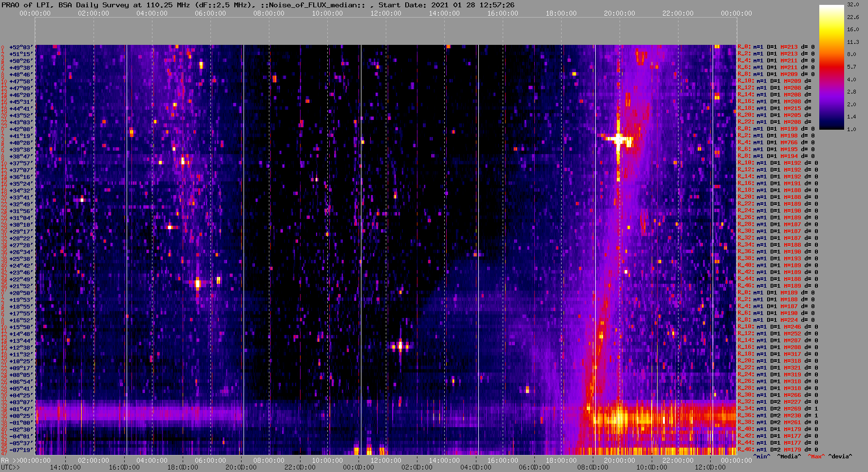Click the +52°03' declination label
Image resolution: width=868 pixels, height=472 pixels.
coord(21,47)
